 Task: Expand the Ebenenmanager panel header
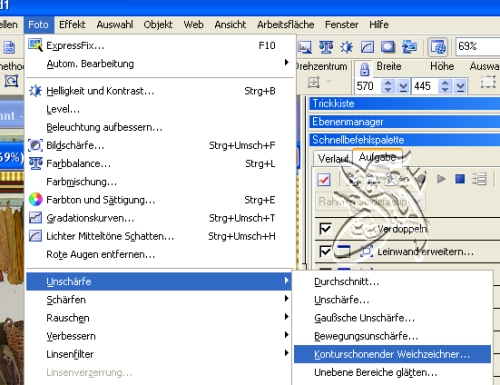click(x=405, y=122)
